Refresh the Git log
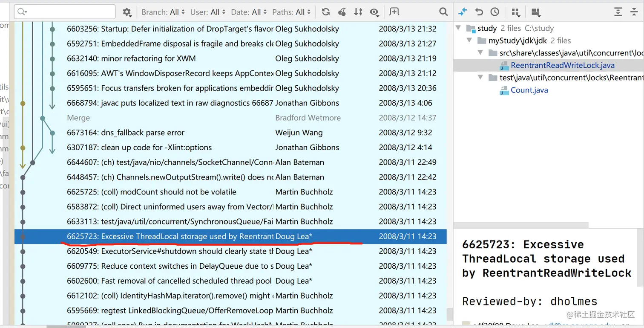Screen dimensions: 644x328 pyautogui.click(x=326, y=12)
